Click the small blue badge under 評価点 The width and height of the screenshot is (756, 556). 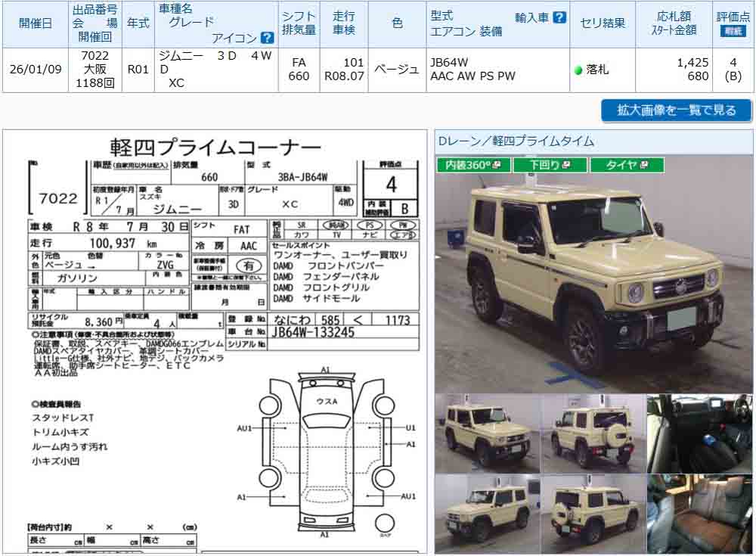pos(733,32)
